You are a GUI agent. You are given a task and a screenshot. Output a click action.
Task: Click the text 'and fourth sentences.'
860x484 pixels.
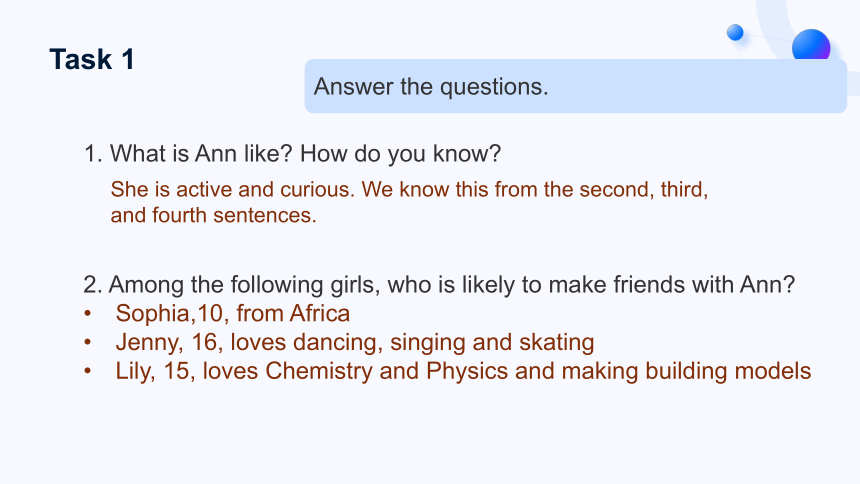click(x=213, y=215)
